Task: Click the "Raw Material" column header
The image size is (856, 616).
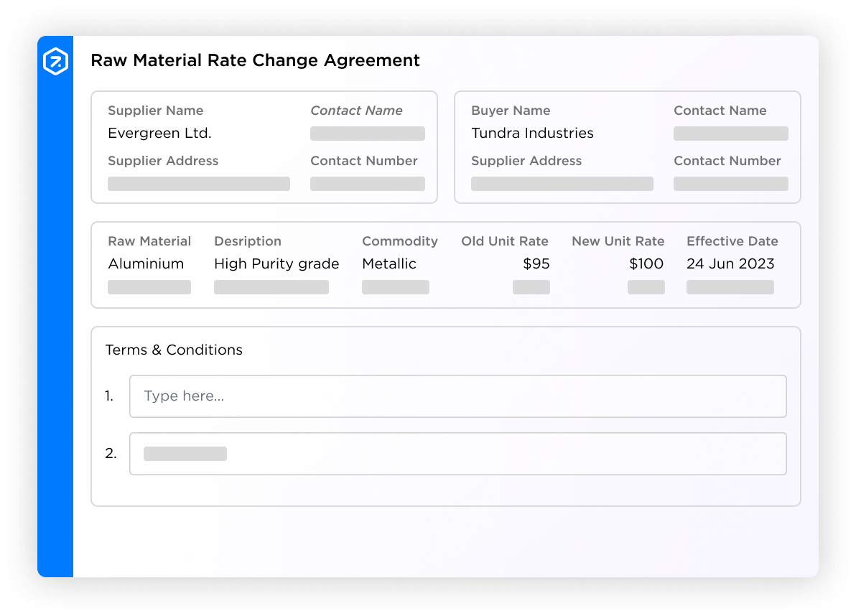Action: point(149,241)
